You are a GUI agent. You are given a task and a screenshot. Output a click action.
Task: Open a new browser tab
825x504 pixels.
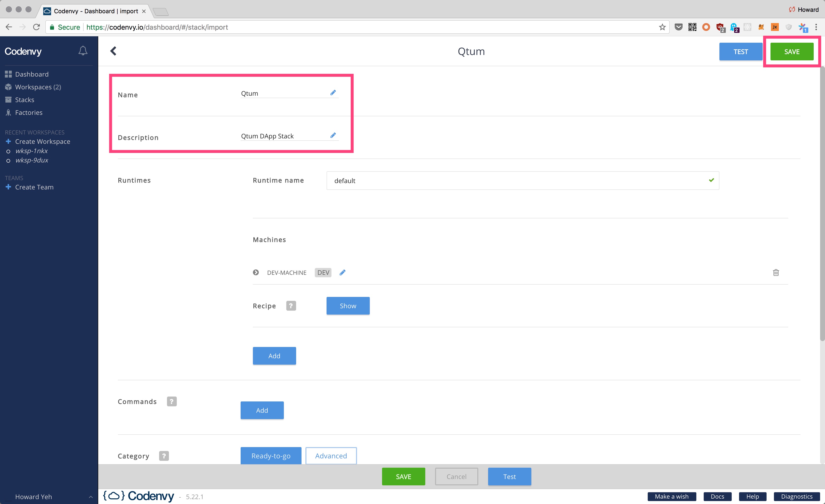tap(161, 12)
